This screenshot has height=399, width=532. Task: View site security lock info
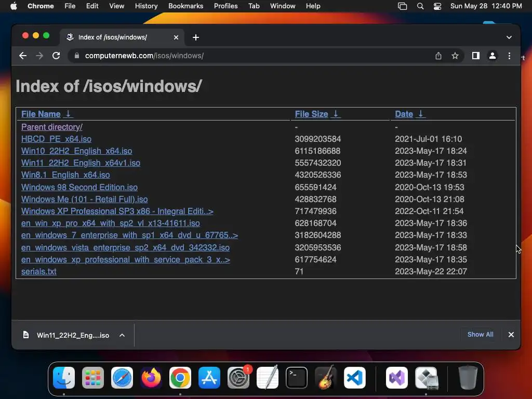coord(77,56)
